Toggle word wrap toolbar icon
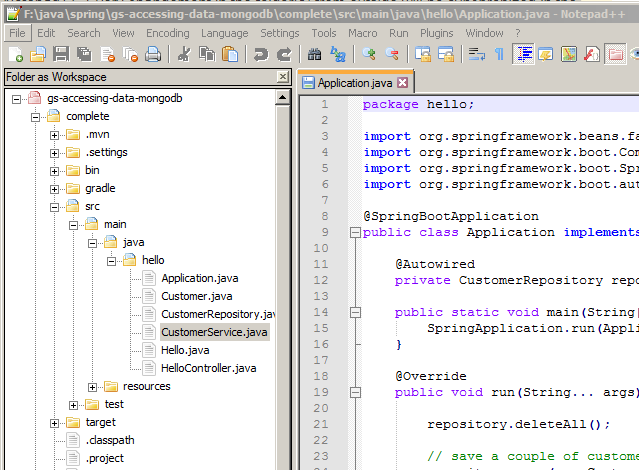The height and width of the screenshot is (470, 639). click(x=476, y=54)
